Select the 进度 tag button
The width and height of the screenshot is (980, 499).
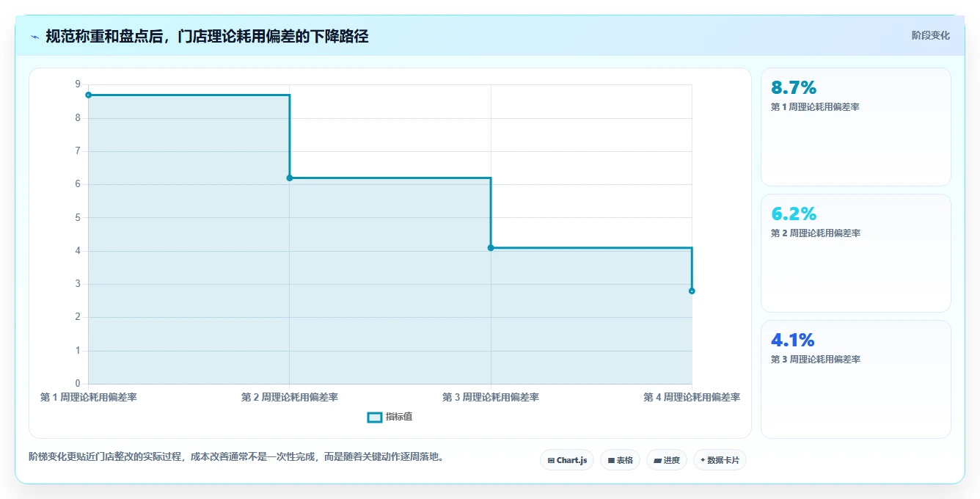point(666,460)
